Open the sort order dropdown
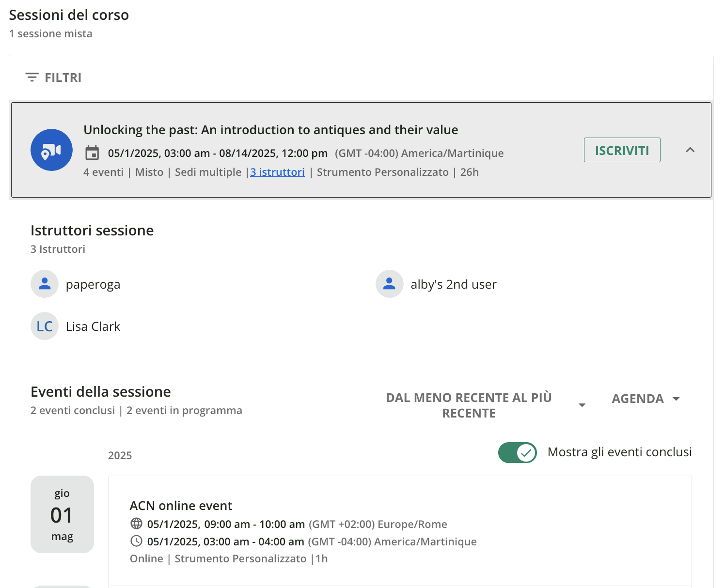Image resolution: width=725 pixels, height=588 pixels. [x=486, y=405]
